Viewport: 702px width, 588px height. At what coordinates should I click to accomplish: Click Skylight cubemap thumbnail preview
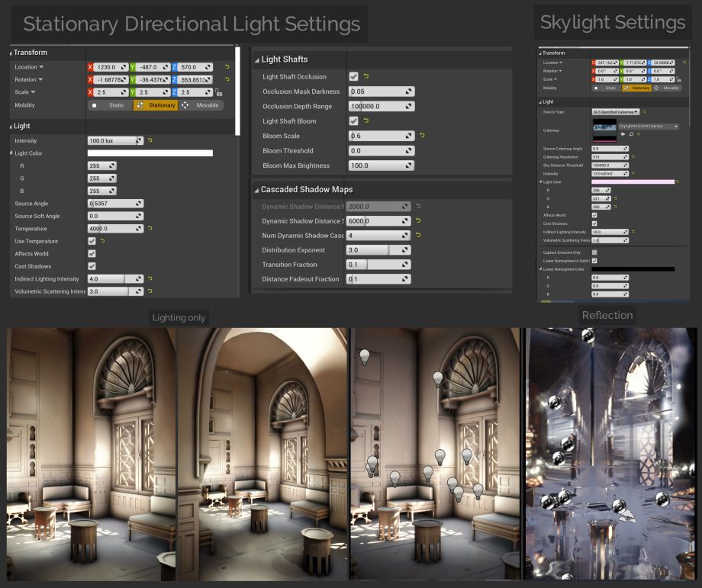tap(604, 130)
